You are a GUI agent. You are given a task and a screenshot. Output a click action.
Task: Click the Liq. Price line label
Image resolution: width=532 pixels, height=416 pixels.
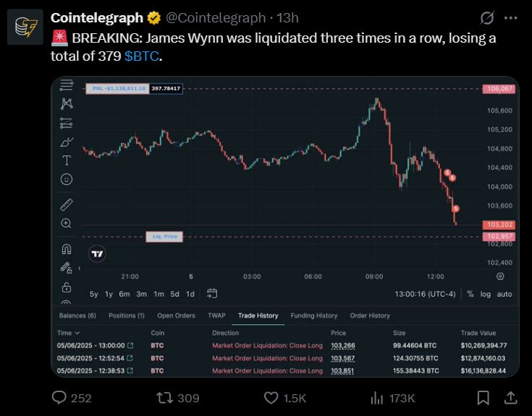pyautogui.click(x=164, y=237)
